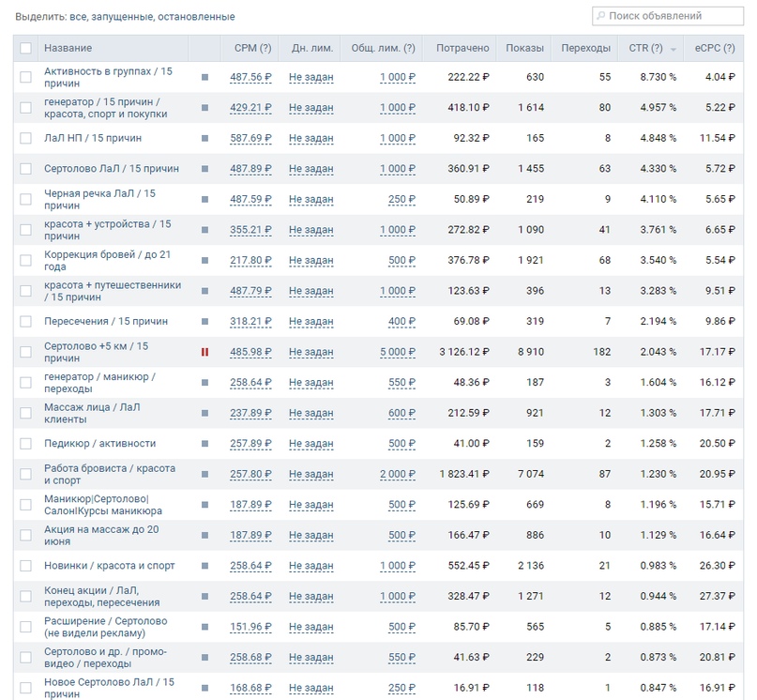Click the magnifier icon in the search box
This screenshot has height=700, width=757.
pos(601,16)
